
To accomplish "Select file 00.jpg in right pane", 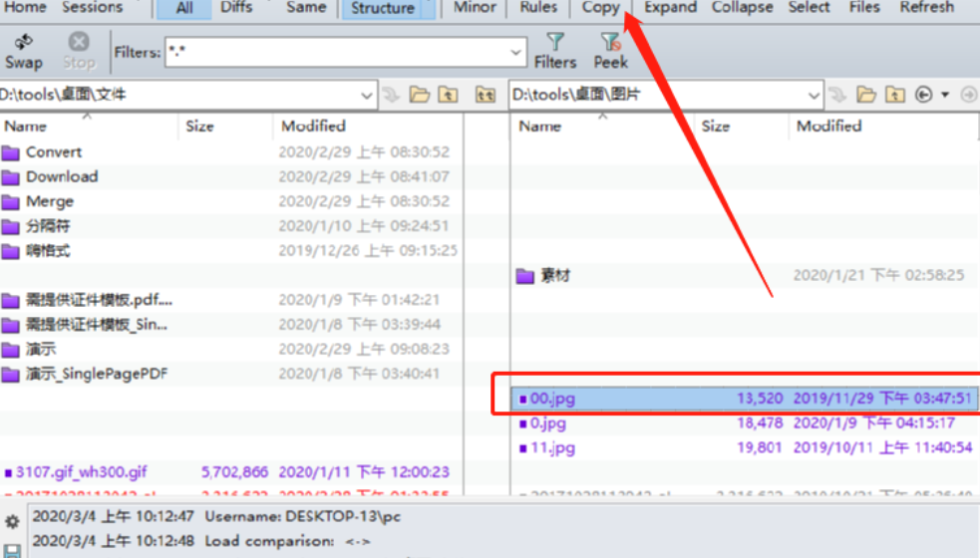I will pyautogui.click(x=745, y=399).
